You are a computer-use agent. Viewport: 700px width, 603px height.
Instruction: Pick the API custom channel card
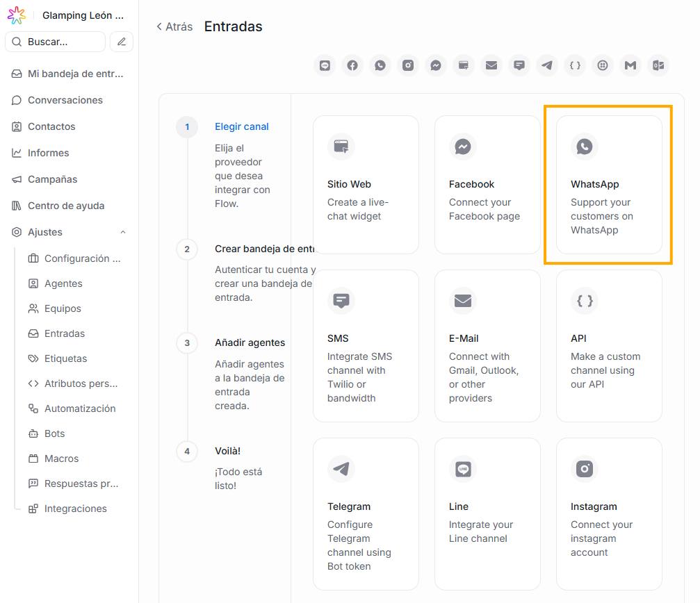pyautogui.click(x=609, y=346)
